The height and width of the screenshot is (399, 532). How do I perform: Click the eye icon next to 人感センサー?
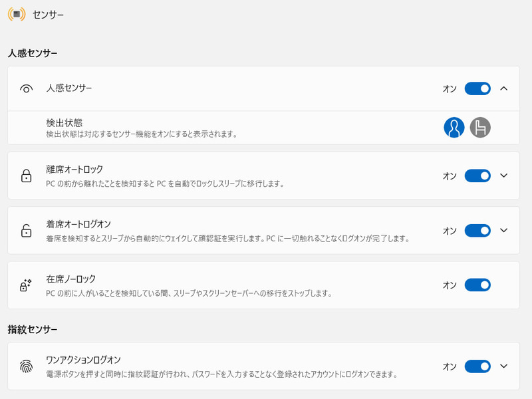26,88
